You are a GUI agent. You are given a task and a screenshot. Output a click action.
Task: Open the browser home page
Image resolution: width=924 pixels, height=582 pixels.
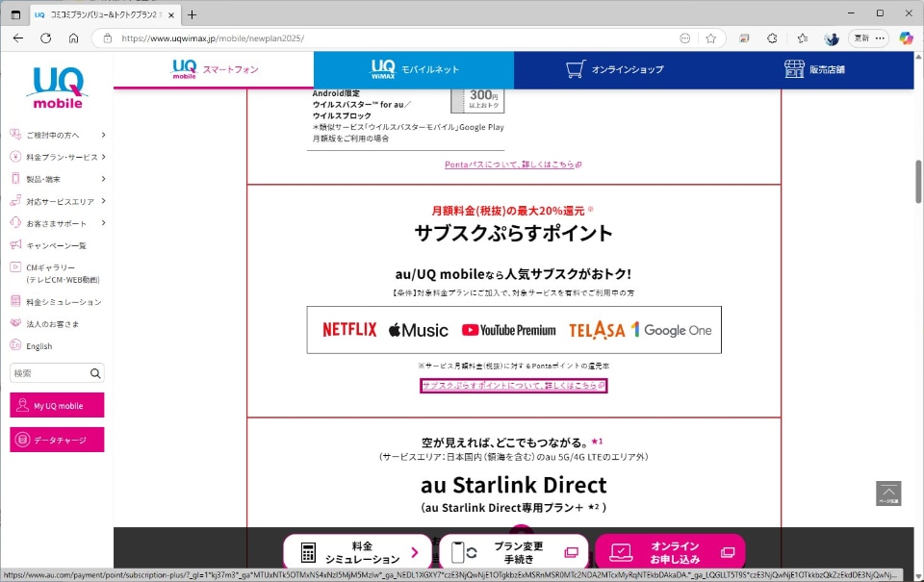[x=74, y=38]
